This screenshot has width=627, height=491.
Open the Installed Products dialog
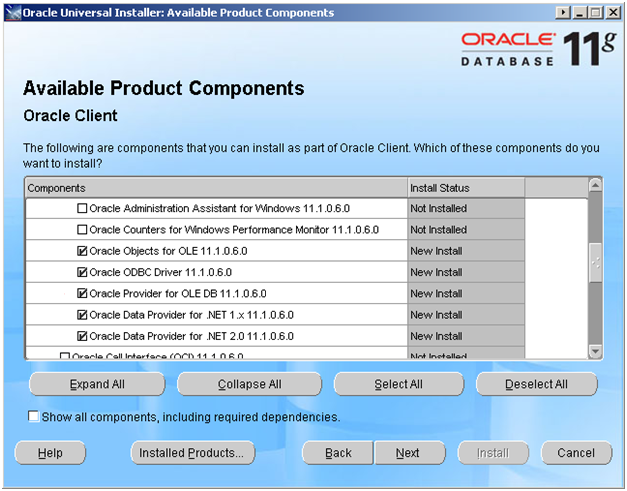click(x=193, y=453)
